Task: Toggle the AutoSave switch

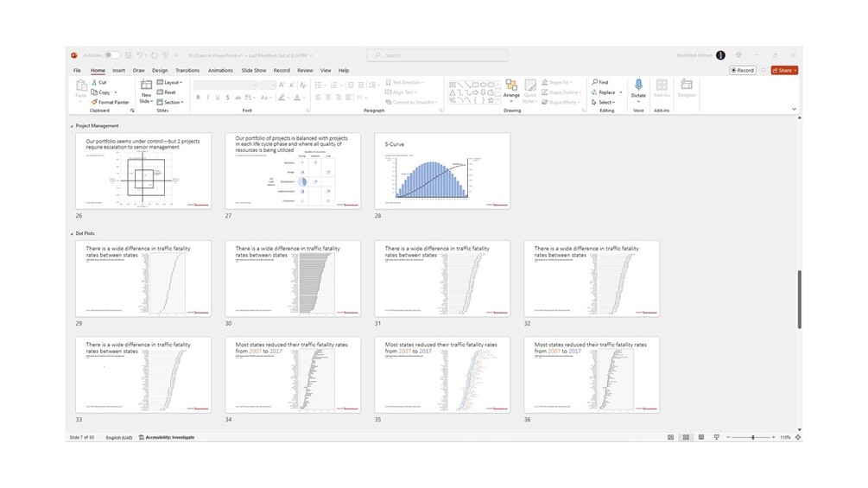Action: point(112,55)
